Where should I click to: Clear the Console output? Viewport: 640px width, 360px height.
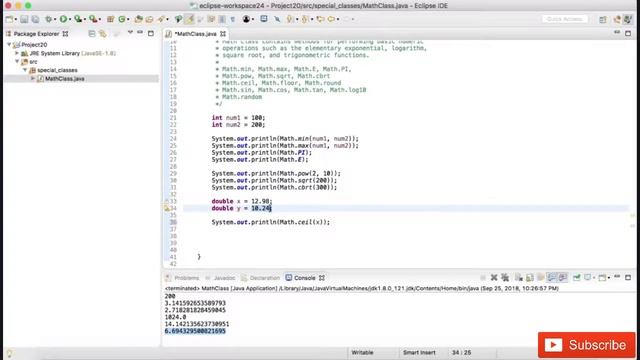[x=518, y=278]
